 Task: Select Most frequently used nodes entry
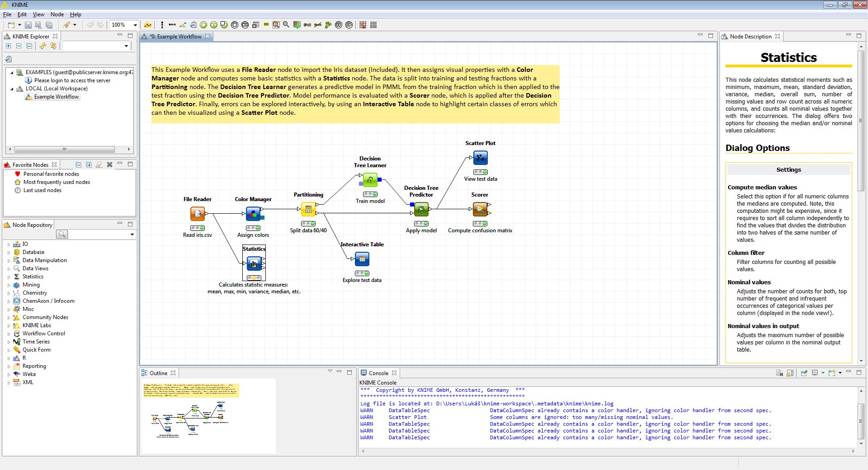(57, 182)
